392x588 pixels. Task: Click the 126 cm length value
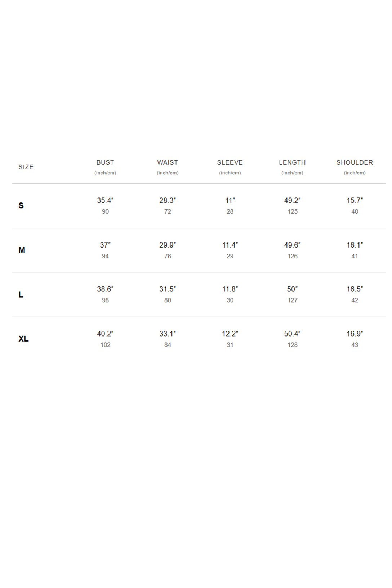point(292,256)
